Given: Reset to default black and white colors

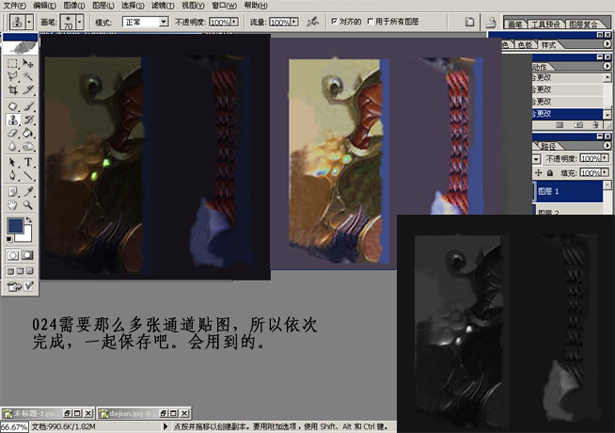Looking at the screenshot, I should point(10,239).
